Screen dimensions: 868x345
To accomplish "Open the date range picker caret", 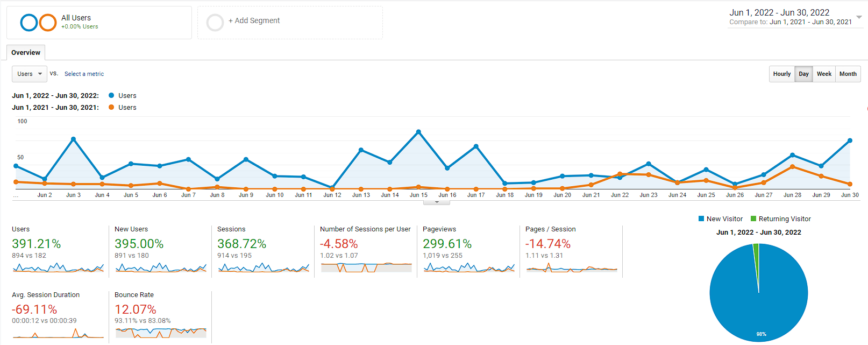I will 859,17.
